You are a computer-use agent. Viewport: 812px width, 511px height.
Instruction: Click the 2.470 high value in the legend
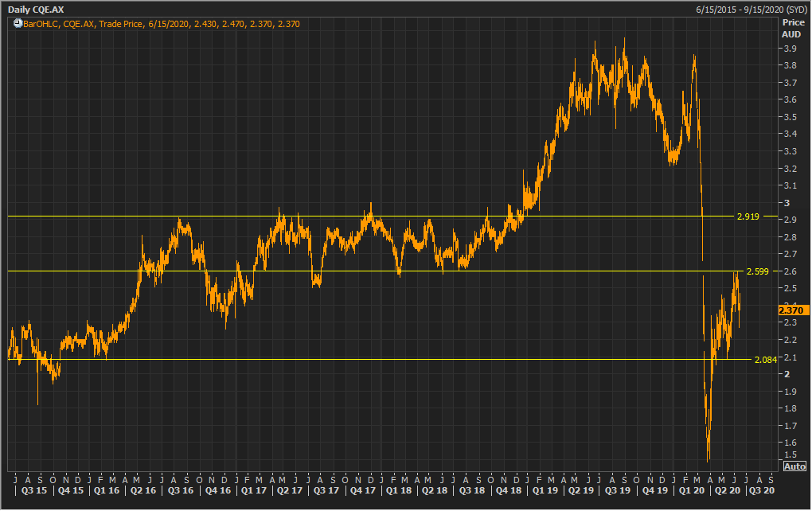pyautogui.click(x=233, y=24)
